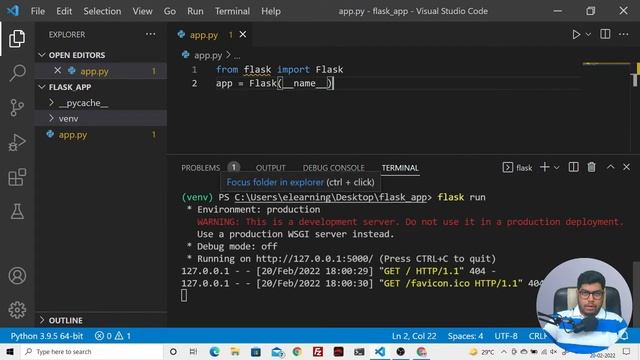
Task: Switch to the Problems panel tab
Action: [200, 168]
